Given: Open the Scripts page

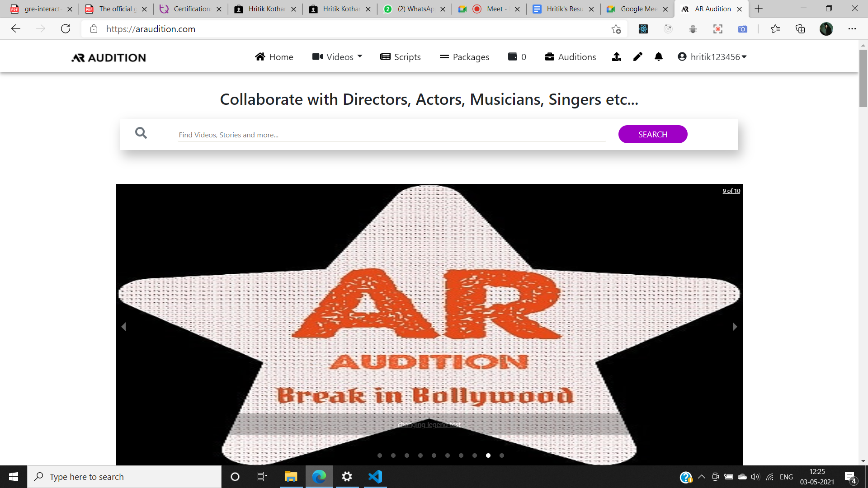Looking at the screenshot, I should [401, 57].
